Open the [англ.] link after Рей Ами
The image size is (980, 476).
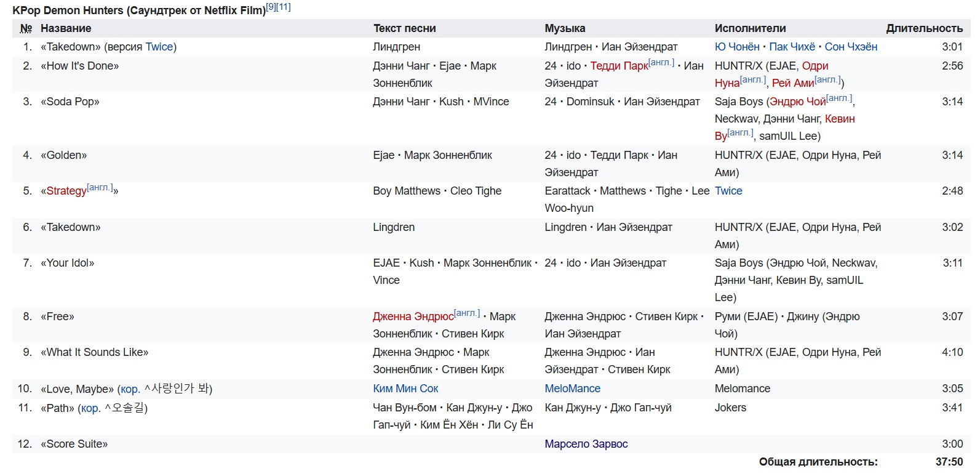827,80
